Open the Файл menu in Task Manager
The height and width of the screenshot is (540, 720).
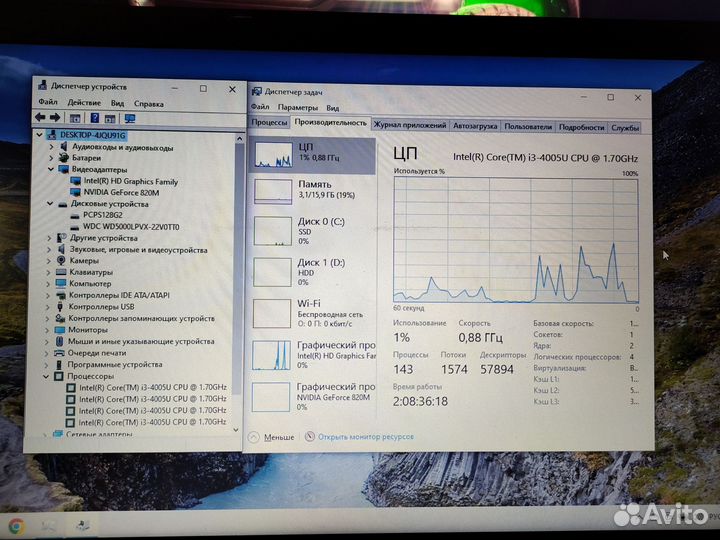tap(260, 107)
